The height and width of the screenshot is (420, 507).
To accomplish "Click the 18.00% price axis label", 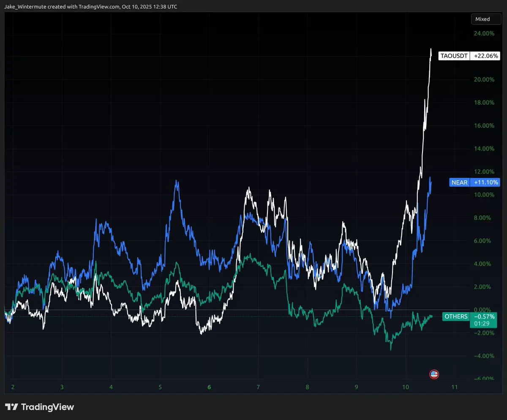I will pyautogui.click(x=483, y=103).
